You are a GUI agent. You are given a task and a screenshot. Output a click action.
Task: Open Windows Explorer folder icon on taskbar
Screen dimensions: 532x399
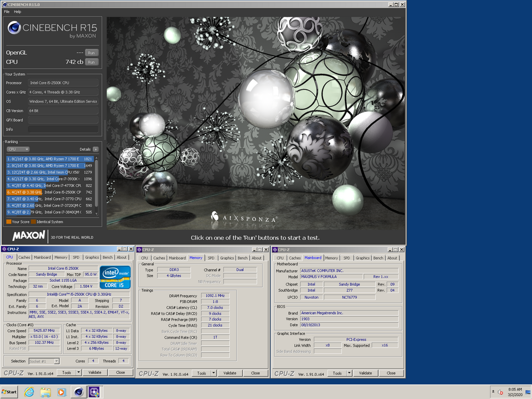click(x=45, y=392)
